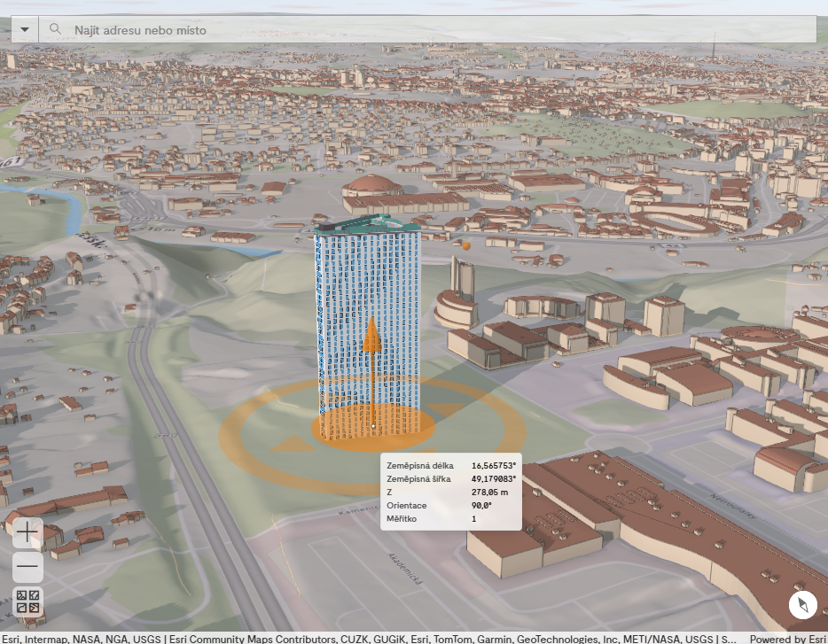Click the Zeměpisná šířka value 49,179083°
This screenshot has height=644, width=828.
click(x=494, y=478)
